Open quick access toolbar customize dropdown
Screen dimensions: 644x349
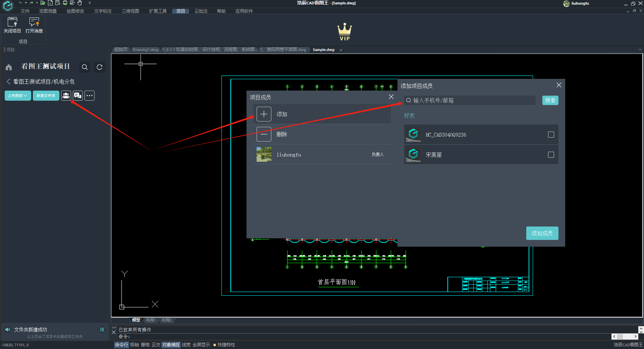coord(89,3)
